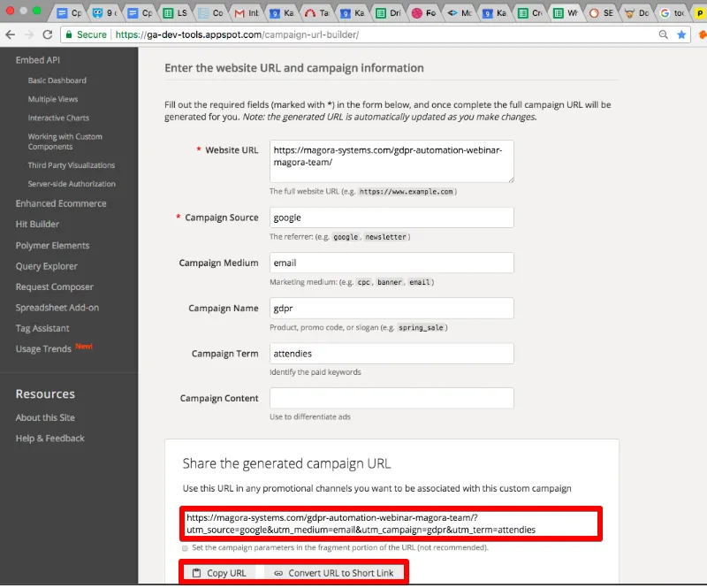
Task: Click 'Identify the paid keywords' hint text
Action: click(315, 372)
